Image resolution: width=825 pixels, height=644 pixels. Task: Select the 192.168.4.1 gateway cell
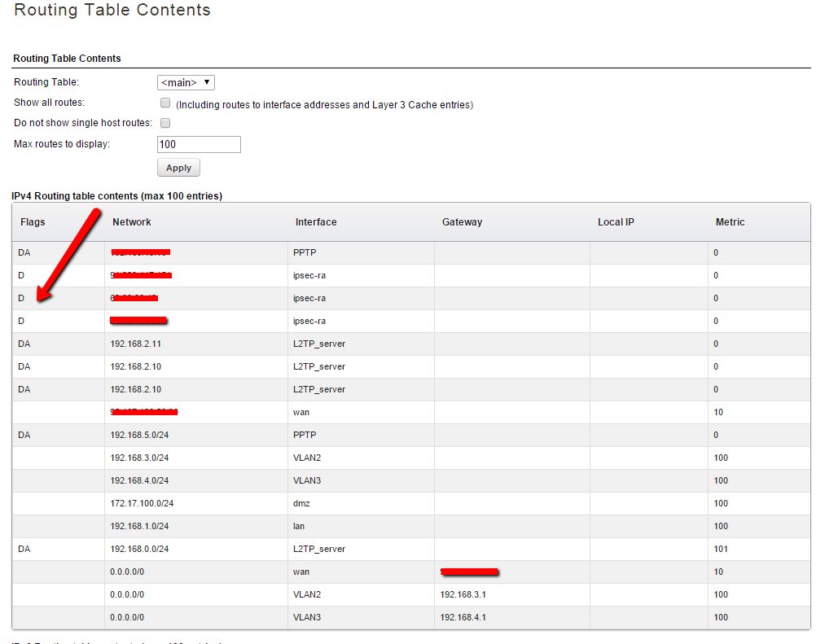[x=463, y=617]
